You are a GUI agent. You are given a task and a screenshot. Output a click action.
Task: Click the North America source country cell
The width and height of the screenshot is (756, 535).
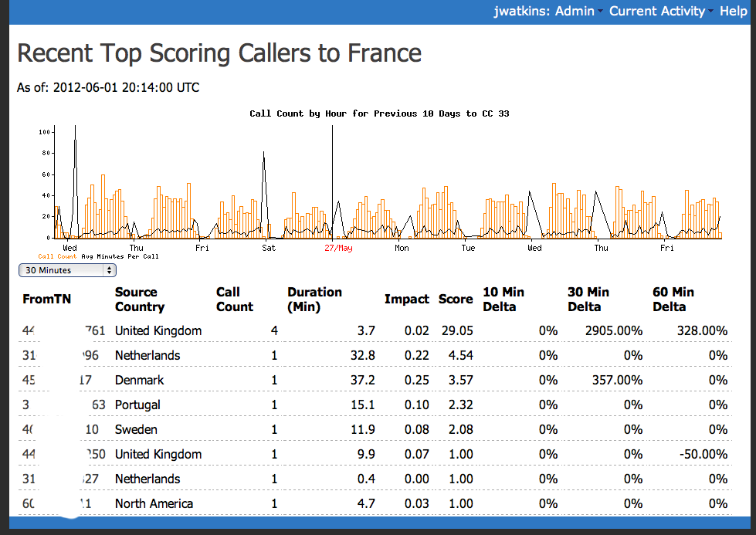[x=154, y=503]
